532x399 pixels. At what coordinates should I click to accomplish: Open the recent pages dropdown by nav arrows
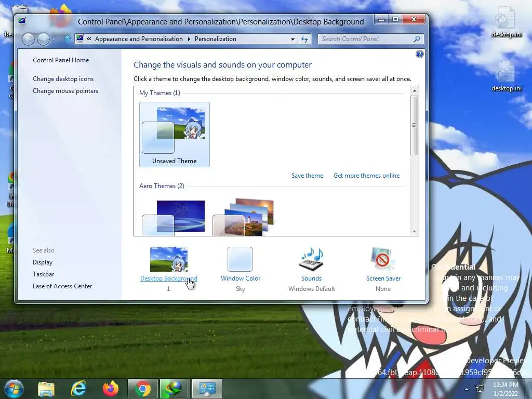pyautogui.click(x=54, y=39)
